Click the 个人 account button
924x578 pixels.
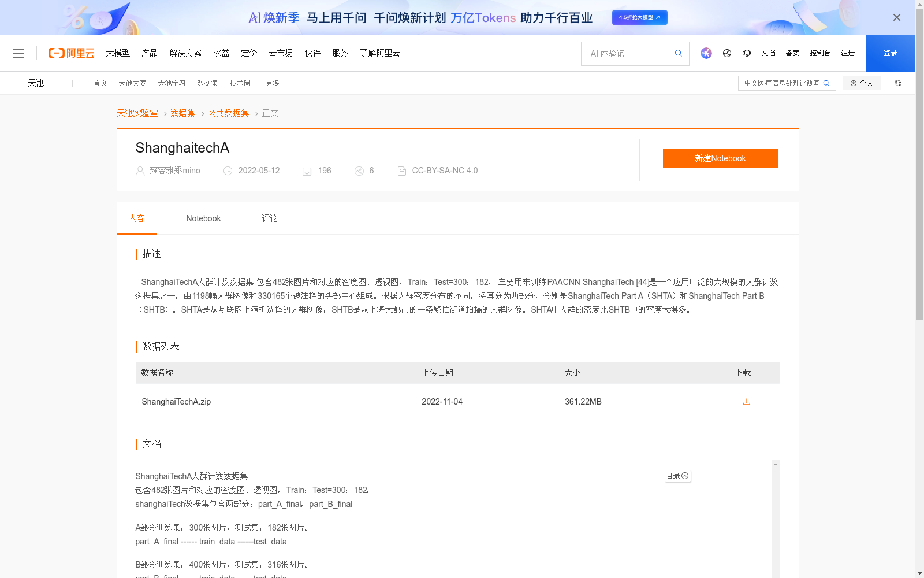pos(862,83)
